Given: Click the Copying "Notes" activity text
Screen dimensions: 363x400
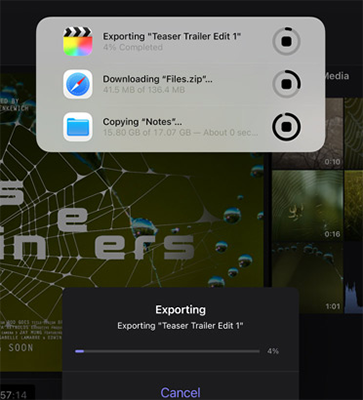Looking at the screenshot, I should [142, 122].
